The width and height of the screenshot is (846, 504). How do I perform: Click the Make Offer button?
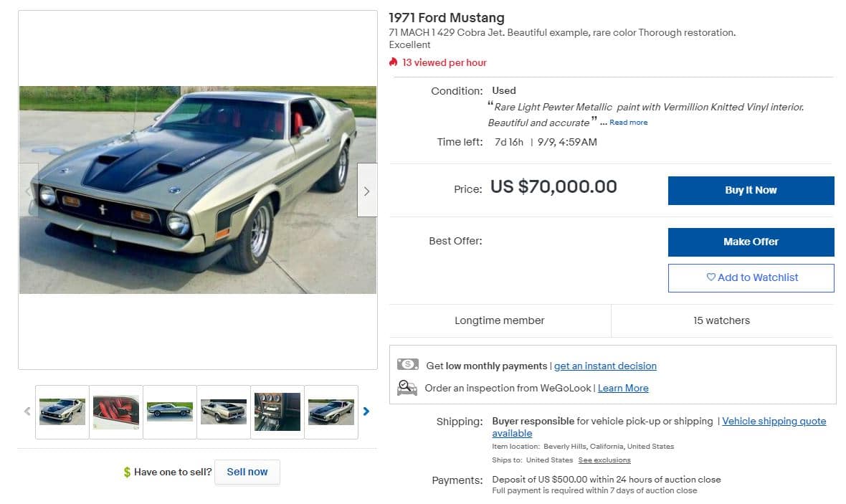pos(751,242)
